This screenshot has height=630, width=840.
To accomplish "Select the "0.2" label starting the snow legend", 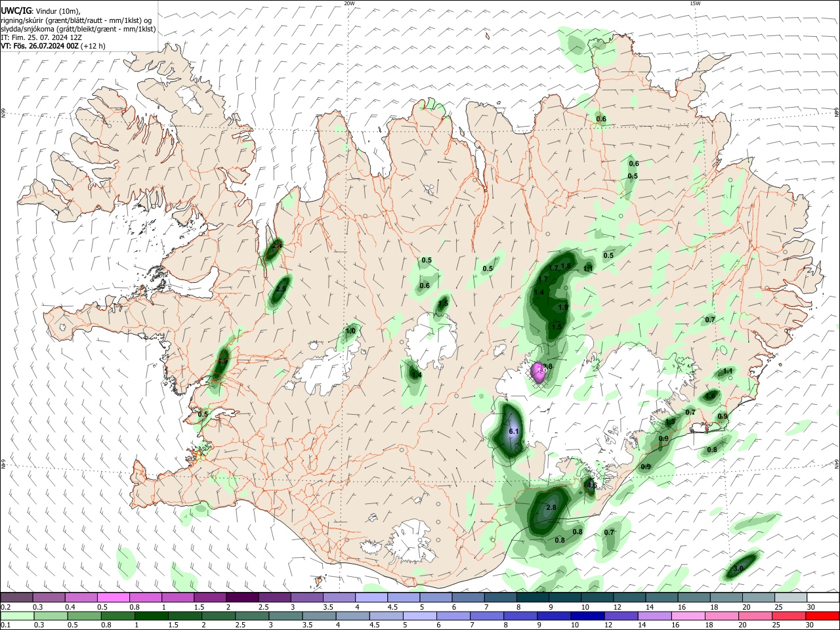I will tap(5, 607).
